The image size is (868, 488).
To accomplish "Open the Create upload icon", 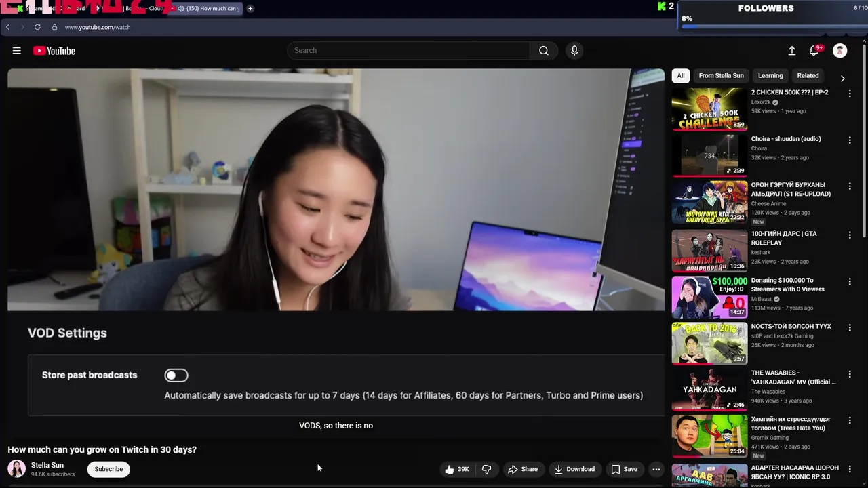I will (x=791, y=51).
